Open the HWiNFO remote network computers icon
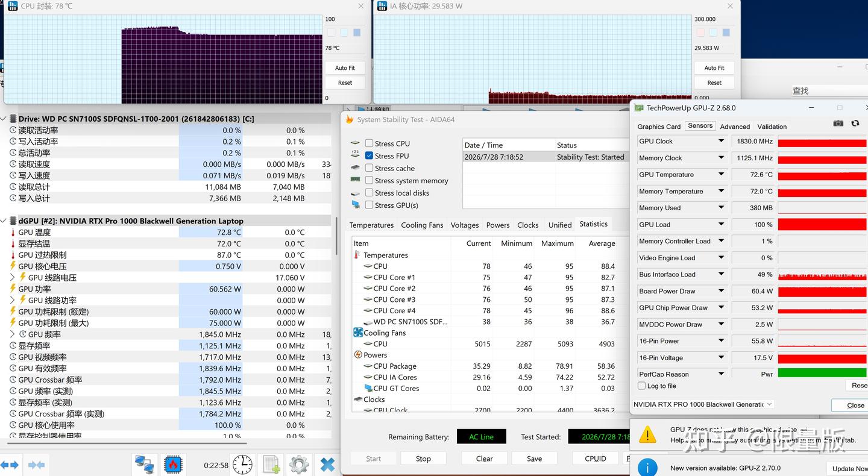The image size is (868, 476). [145, 465]
